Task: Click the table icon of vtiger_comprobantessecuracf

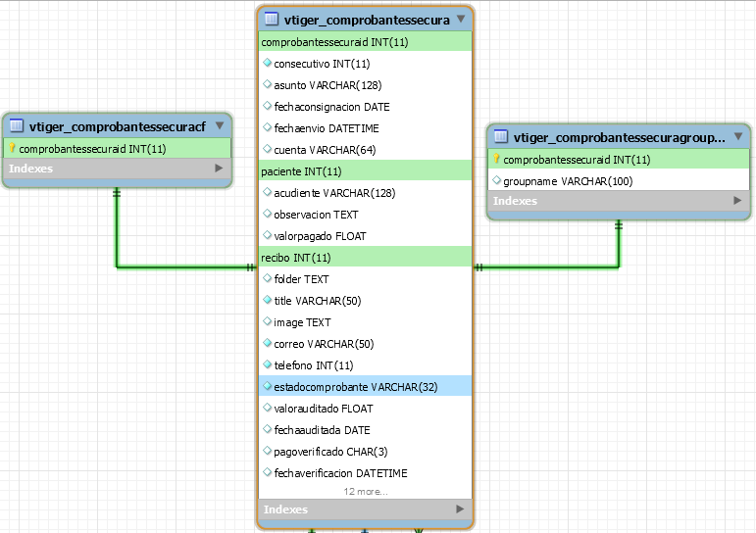Action: (x=17, y=125)
